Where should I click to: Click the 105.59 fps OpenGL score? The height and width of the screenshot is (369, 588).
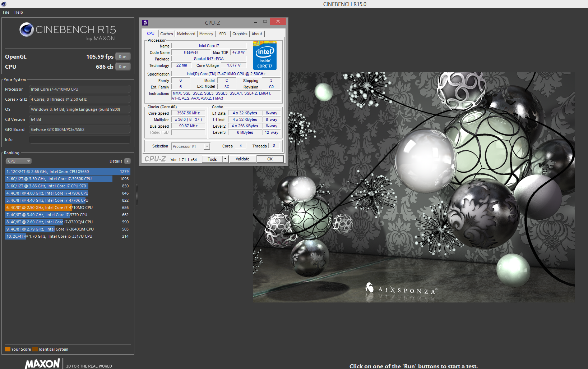point(100,57)
